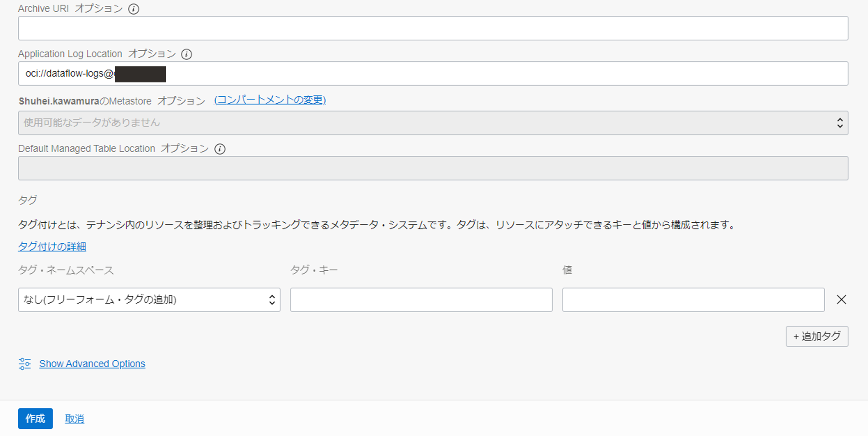
Task: Focus the Archive URI text field
Action: pyautogui.click(x=433, y=29)
